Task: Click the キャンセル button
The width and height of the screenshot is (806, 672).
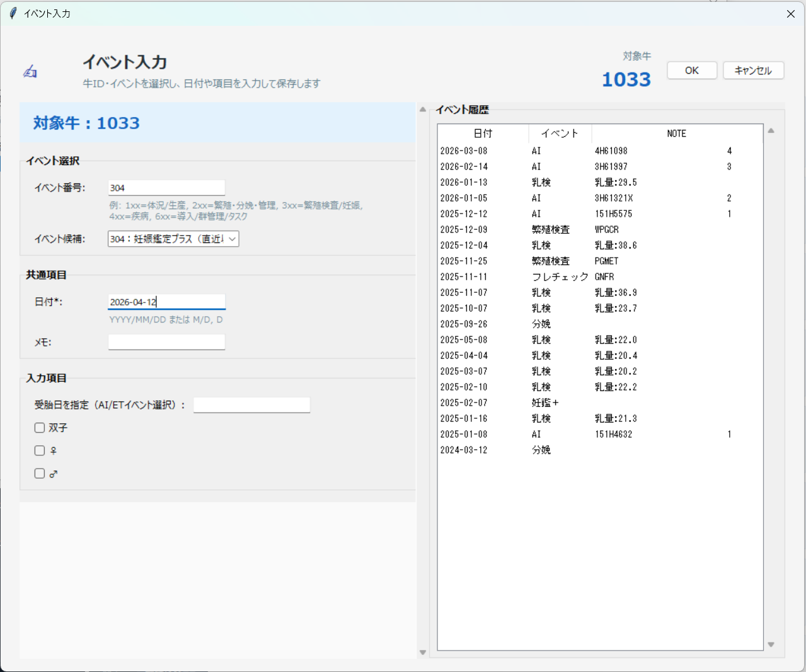Action: (x=753, y=71)
